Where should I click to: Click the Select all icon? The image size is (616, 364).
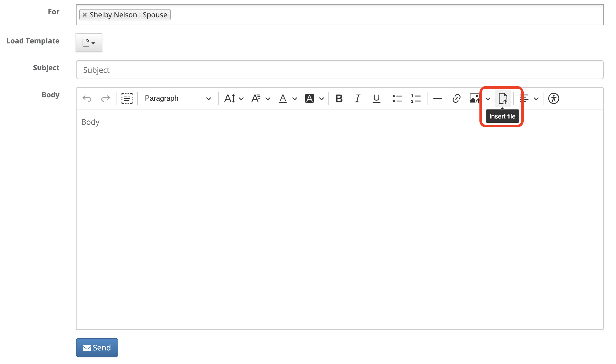pyautogui.click(x=127, y=98)
